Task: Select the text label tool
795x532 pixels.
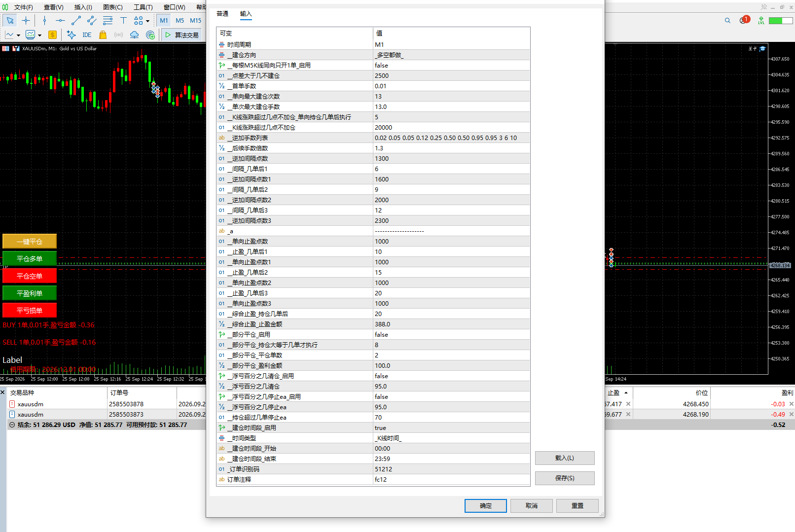Action: click(123, 20)
